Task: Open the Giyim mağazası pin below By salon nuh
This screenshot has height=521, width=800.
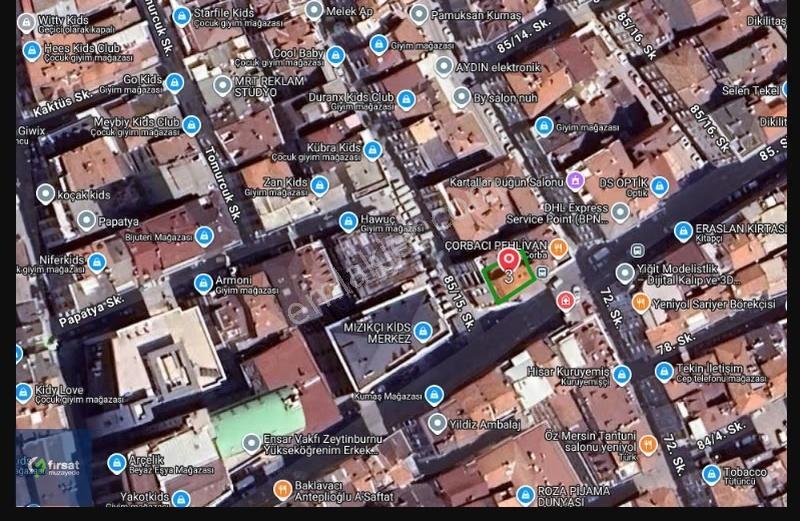Action: coord(544,127)
